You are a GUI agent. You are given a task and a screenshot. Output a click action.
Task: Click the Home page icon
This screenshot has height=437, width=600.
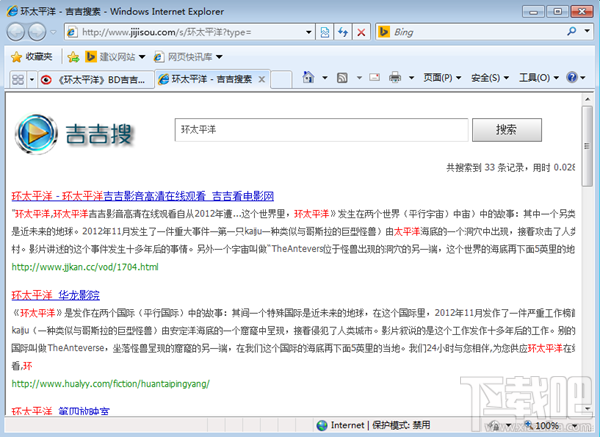308,78
